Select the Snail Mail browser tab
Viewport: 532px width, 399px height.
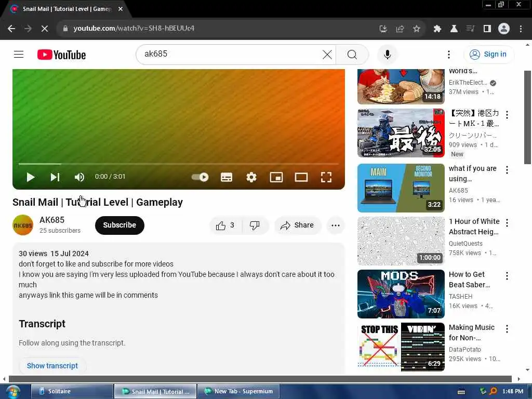point(66,9)
